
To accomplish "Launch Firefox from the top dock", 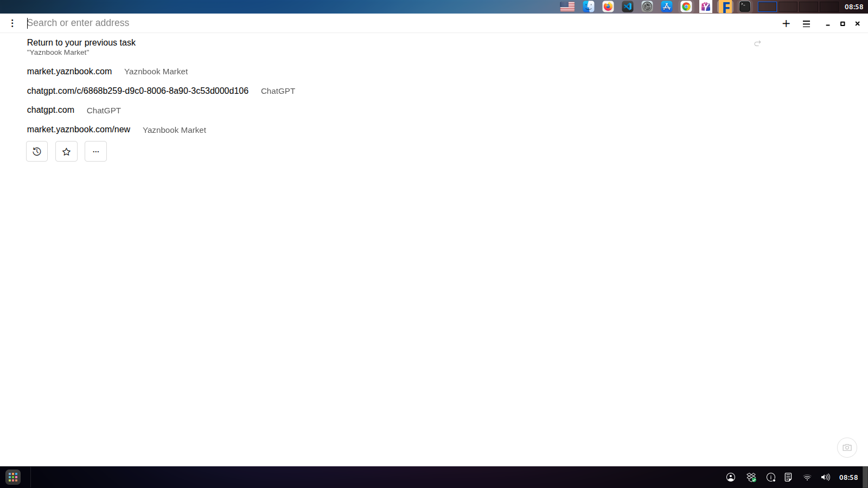I will (x=608, y=7).
